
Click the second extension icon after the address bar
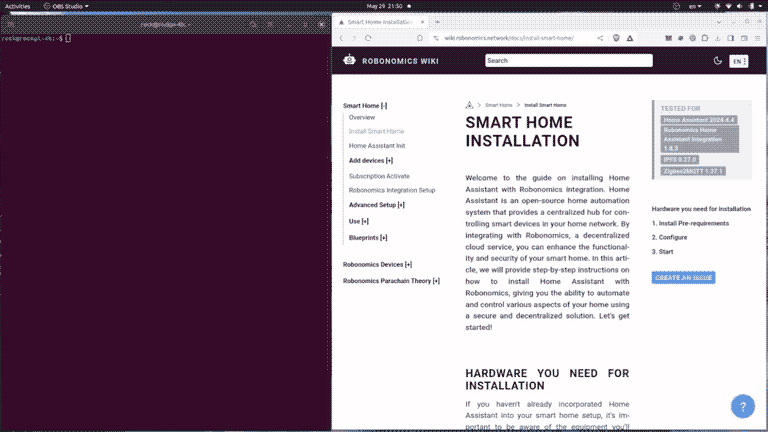coord(681,38)
